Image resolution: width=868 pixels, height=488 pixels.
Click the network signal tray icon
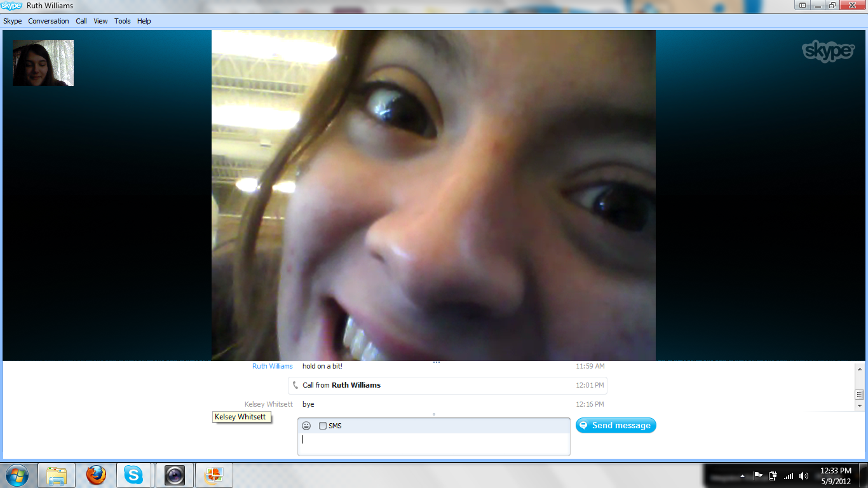tap(789, 476)
